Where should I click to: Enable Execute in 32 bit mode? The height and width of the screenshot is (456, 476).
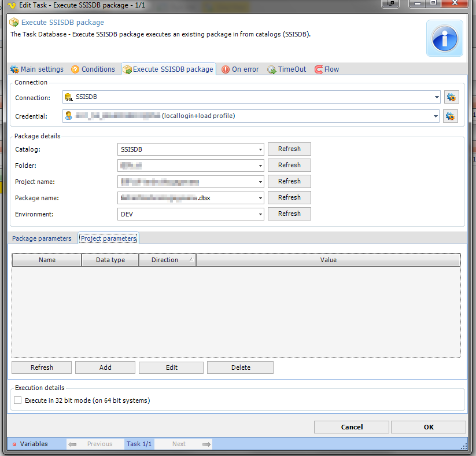[x=18, y=400]
